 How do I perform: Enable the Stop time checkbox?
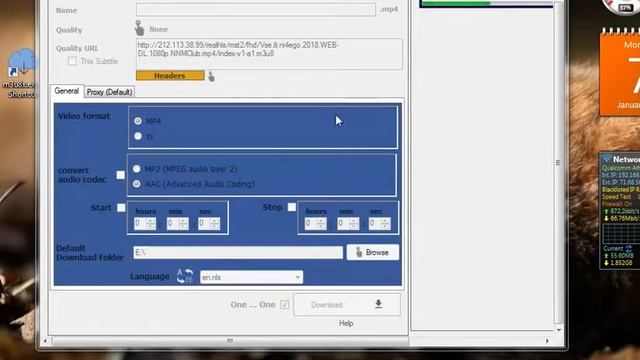point(291,207)
